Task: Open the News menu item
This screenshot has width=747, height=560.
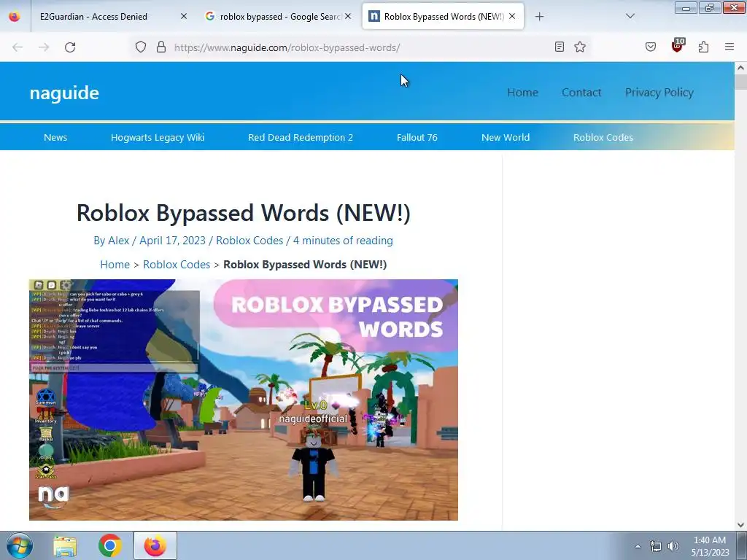Action: tap(55, 137)
